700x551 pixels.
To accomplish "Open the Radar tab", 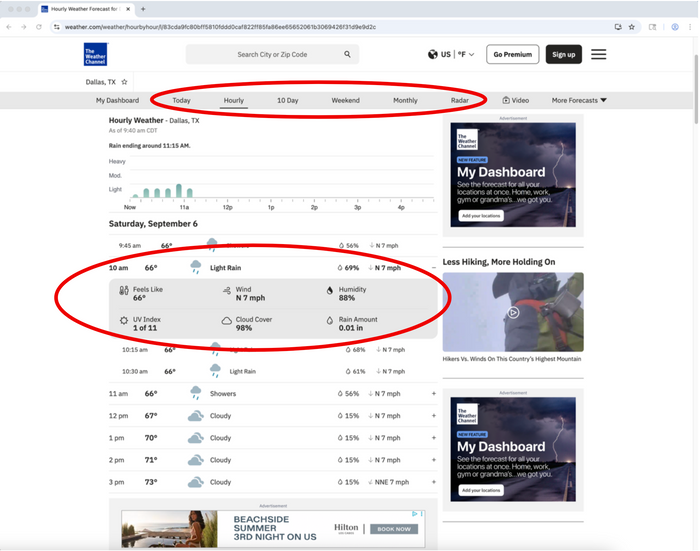I will tap(459, 100).
